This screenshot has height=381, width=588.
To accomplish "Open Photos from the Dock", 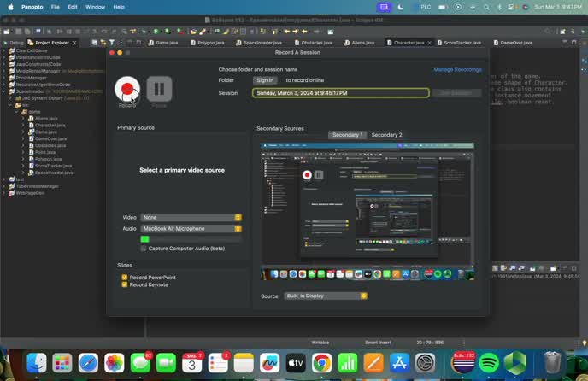I will coord(115,362).
